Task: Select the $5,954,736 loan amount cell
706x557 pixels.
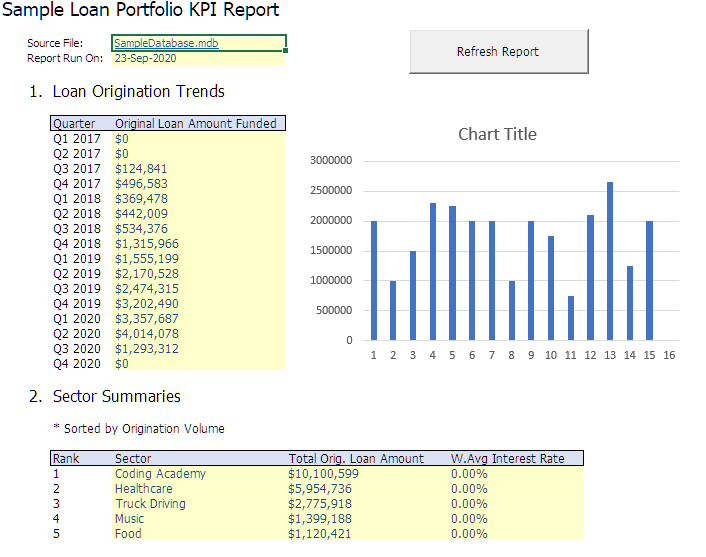Action: click(320, 489)
